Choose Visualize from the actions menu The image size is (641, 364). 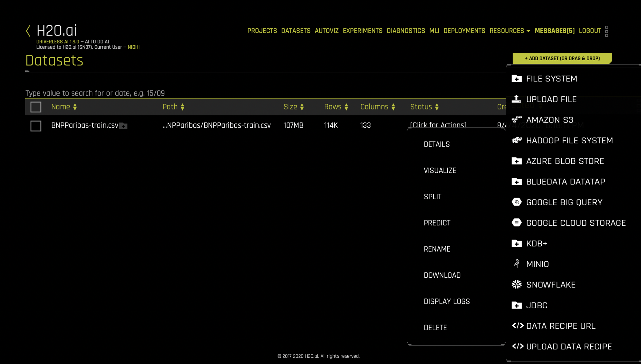click(440, 170)
